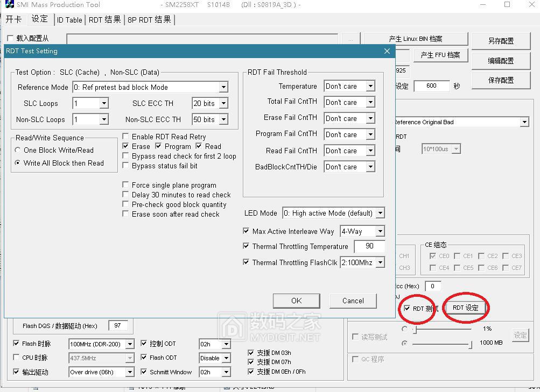Toggle the Erase checkbox
The image size is (540, 392).
click(125, 146)
